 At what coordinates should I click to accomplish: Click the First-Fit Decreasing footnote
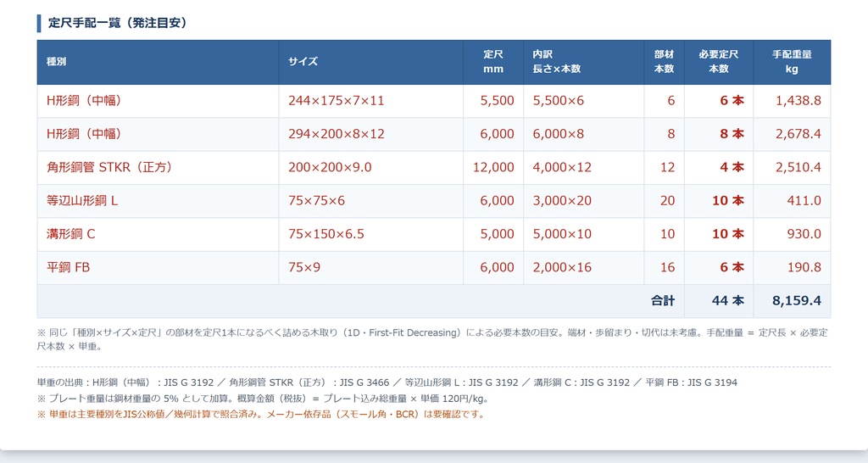[432, 339]
